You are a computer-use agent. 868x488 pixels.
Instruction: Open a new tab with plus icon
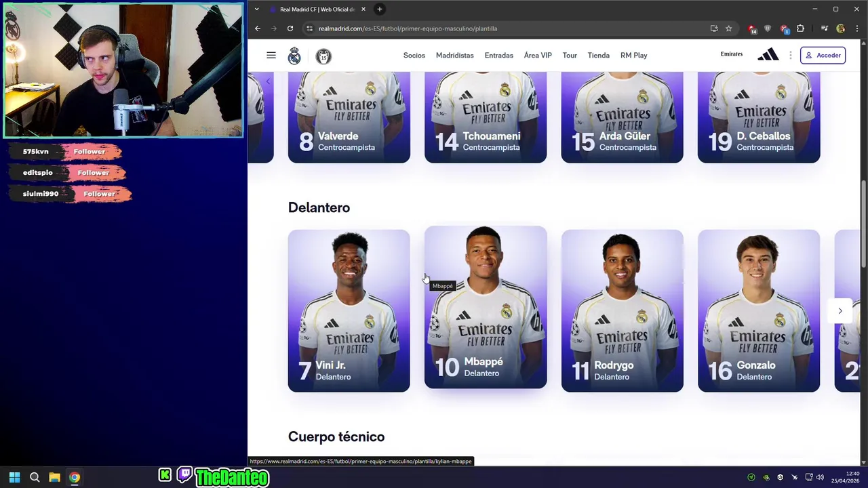(x=380, y=9)
